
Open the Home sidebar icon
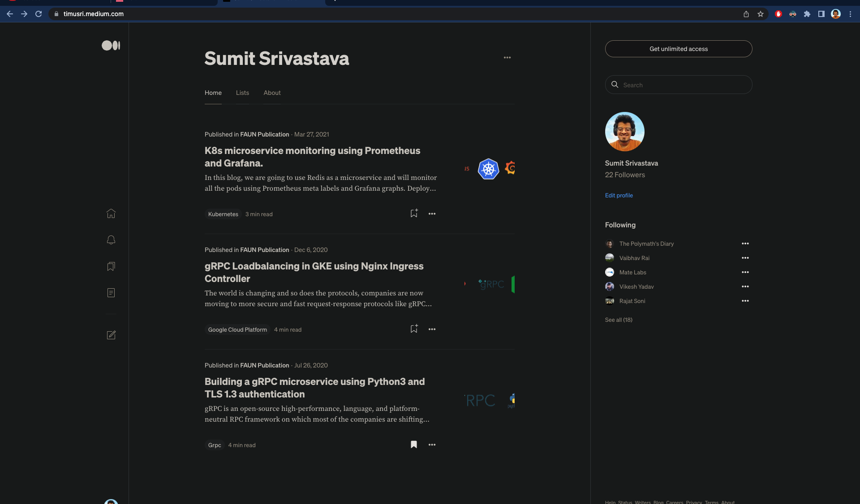point(111,214)
